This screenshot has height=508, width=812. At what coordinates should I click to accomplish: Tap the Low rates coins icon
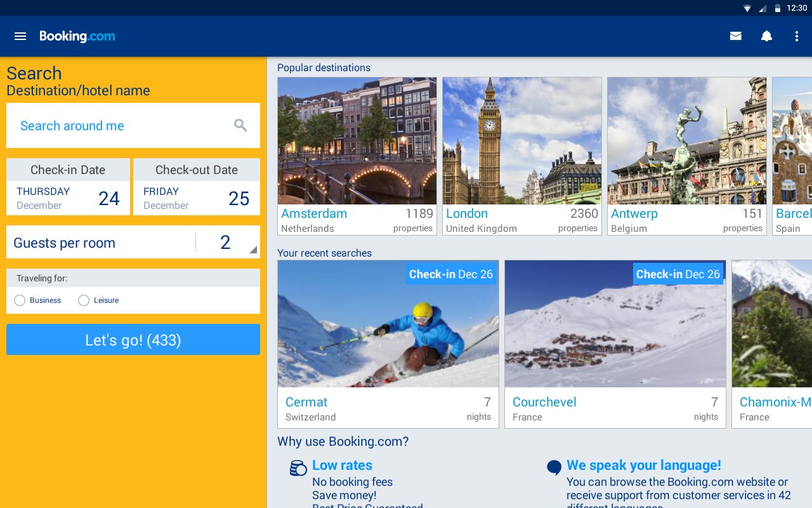click(298, 468)
